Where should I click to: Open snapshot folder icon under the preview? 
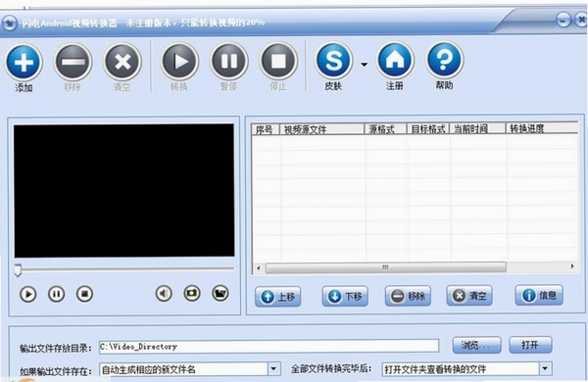coord(220,293)
